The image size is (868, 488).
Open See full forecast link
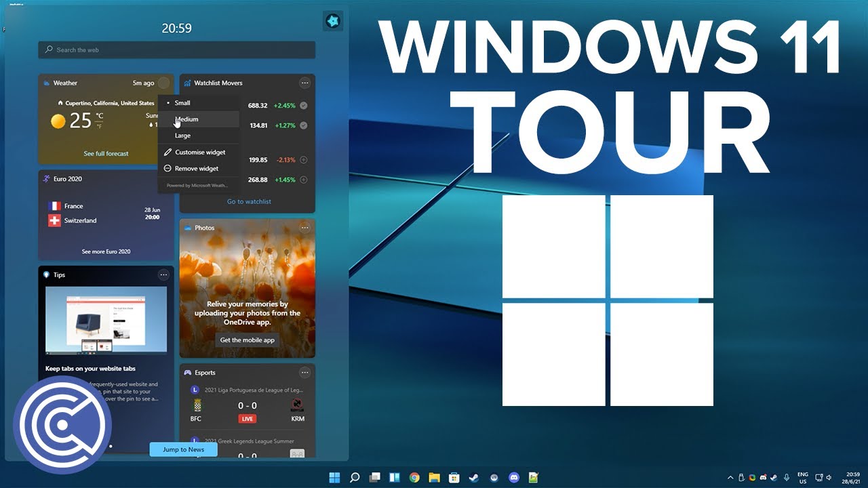[x=106, y=154]
